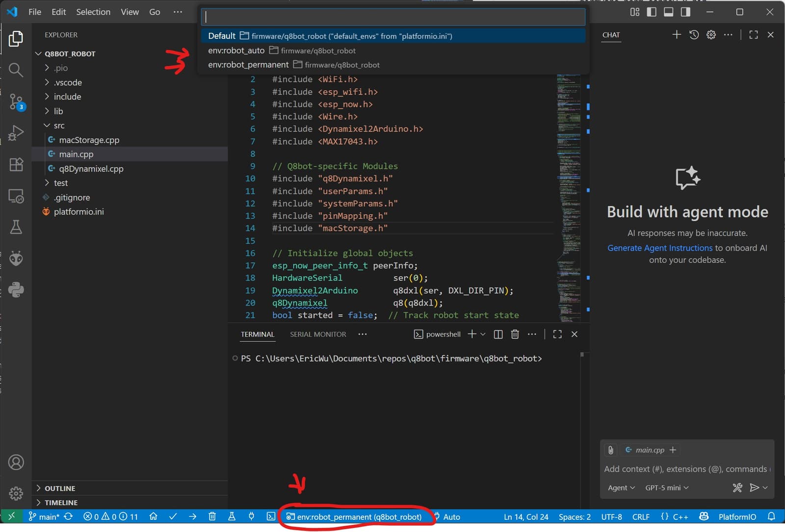Open the Extensions view
Viewport: 785px width, 532px height.
click(16, 164)
